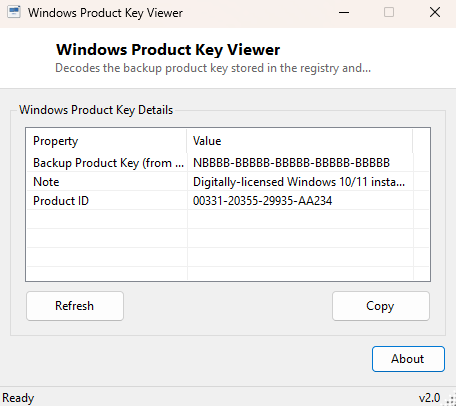Click the app icon in title bar
Image resolution: width=456 pixels, height=406 pixels.
(14, 12)
